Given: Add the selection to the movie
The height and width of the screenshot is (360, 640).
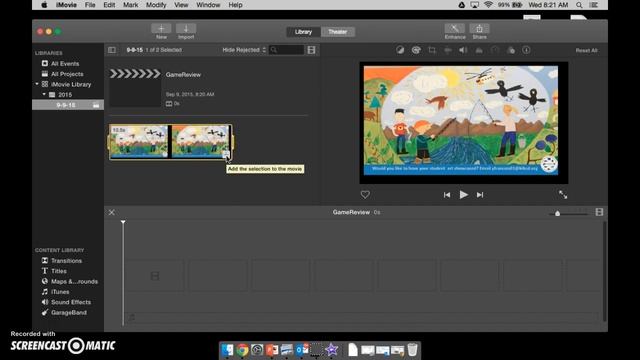Looking at the screenshot, I should [x=226, y=154].
